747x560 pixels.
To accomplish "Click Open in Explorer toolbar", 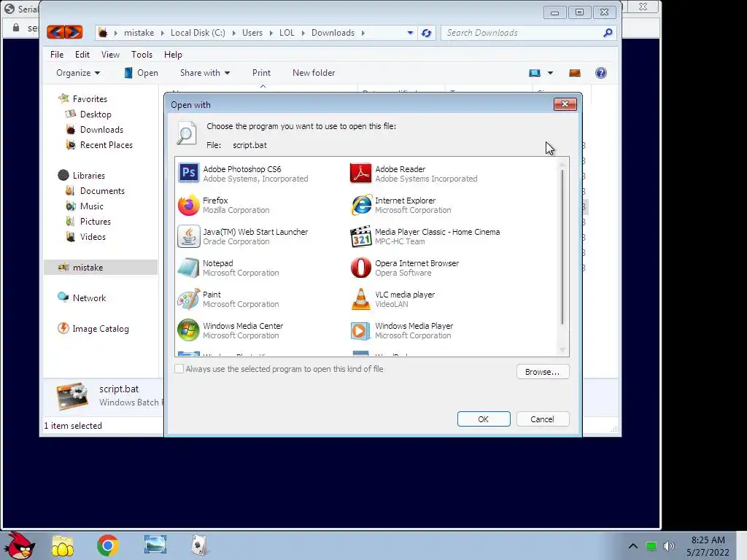I will pyautogui.click(x=141, y=73).
